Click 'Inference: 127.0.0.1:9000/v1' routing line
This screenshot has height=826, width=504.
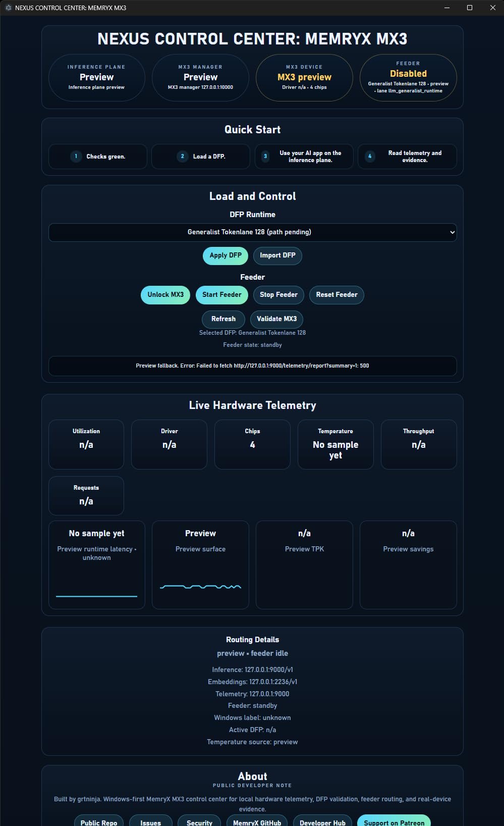click(x=252, y=669)
